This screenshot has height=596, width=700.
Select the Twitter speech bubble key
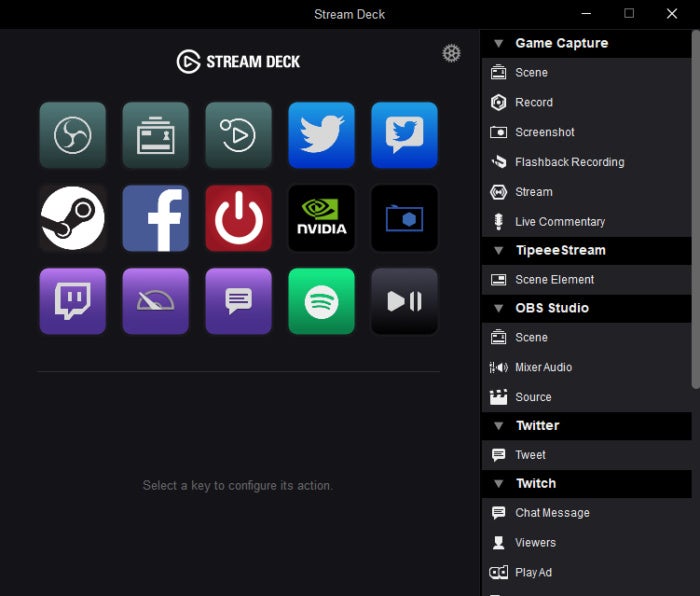pos(404,135)
